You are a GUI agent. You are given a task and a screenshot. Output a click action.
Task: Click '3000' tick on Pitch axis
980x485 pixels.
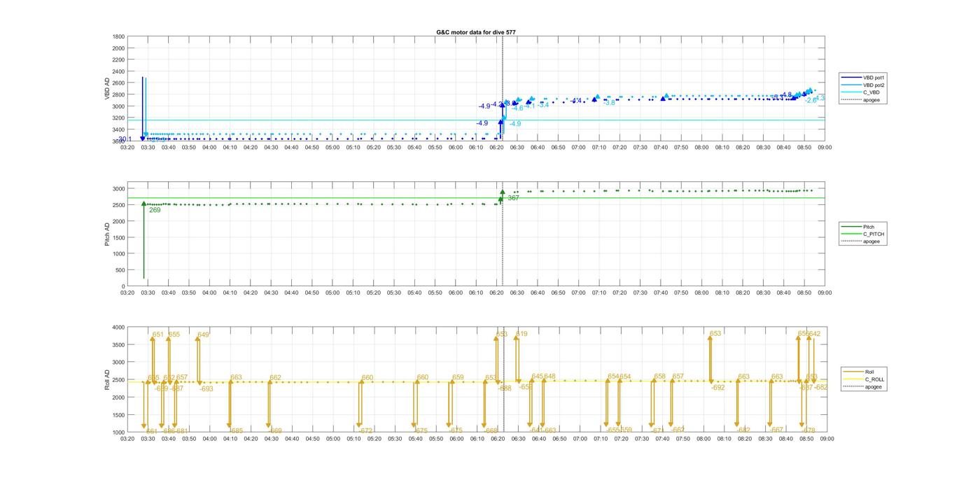(118, 189)
